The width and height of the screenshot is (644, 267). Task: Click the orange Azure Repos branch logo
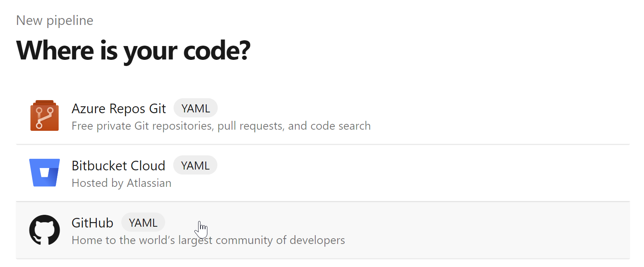pos(45,115)
